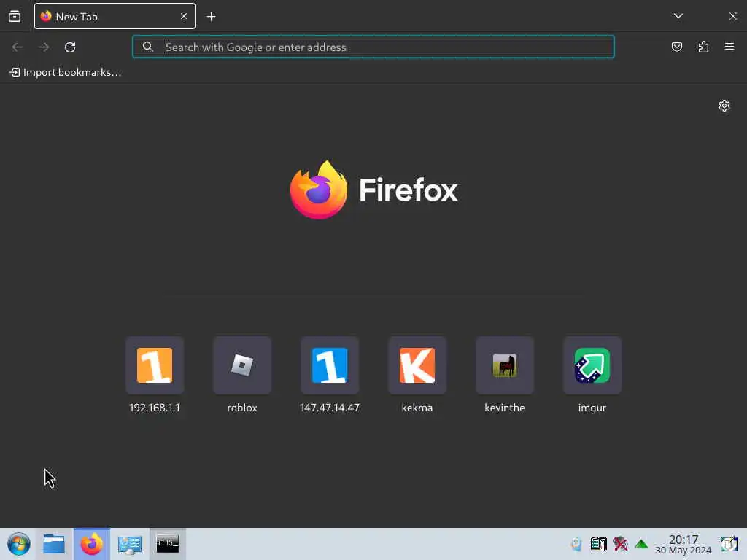Open the system settings monitor taskbar icon
Image resolution: width=747 pixels, height=560 pixels.
pos(130,544)
